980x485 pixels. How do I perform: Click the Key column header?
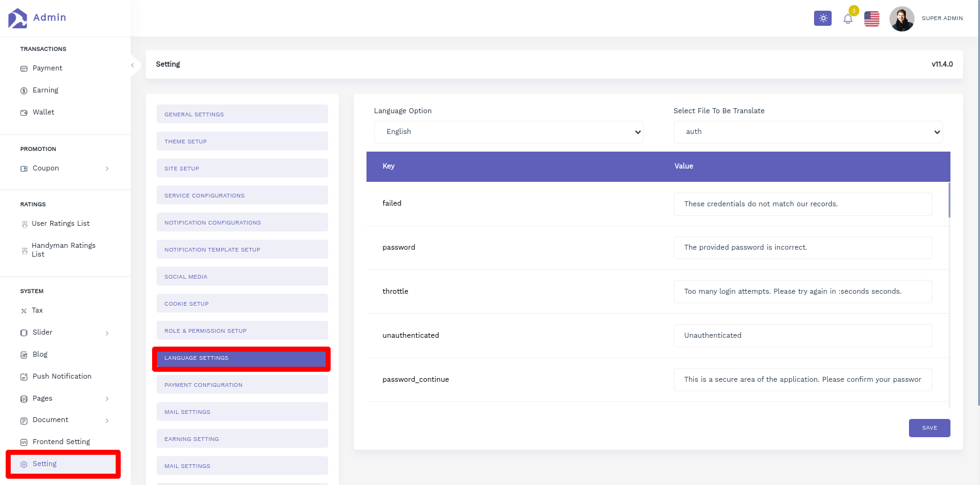coord(388,166)
